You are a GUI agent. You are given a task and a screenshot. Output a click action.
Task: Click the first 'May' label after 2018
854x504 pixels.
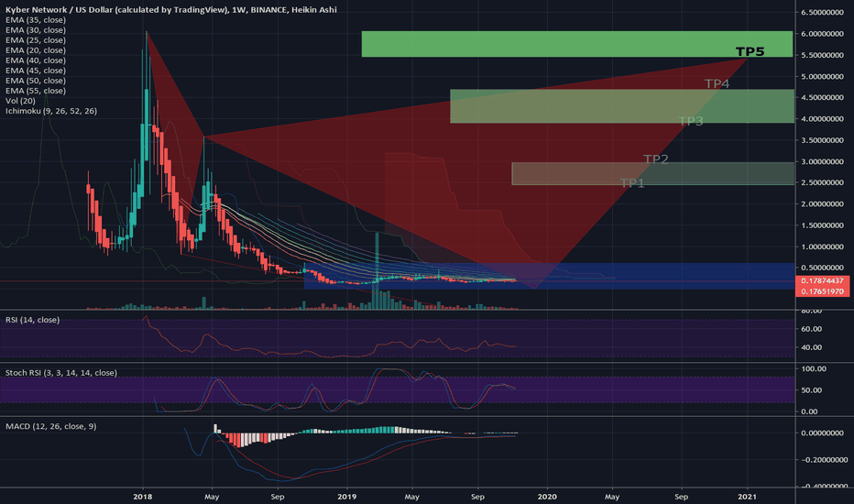(212, 497)
